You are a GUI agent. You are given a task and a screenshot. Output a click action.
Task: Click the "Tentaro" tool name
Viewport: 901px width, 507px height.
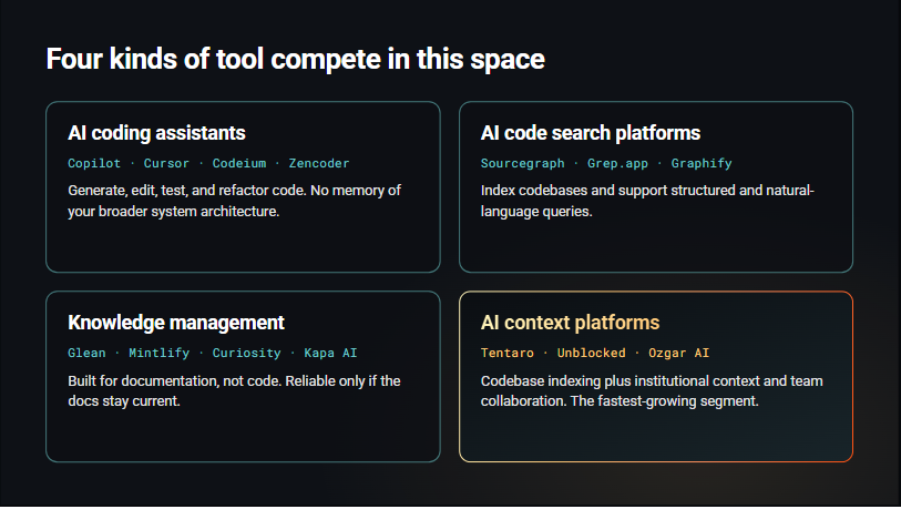pyautogui.click(x=507, y=353)
